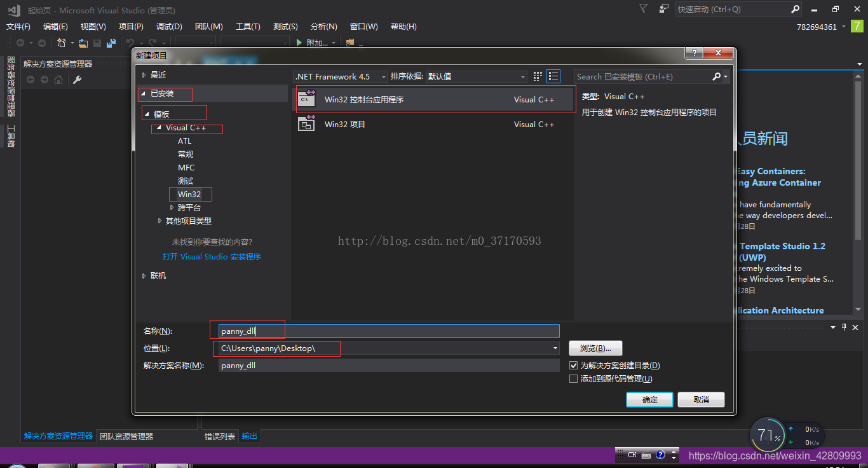
Task: Click Solution Explorer back arrow icon
Action: click(x=31, y=79)
